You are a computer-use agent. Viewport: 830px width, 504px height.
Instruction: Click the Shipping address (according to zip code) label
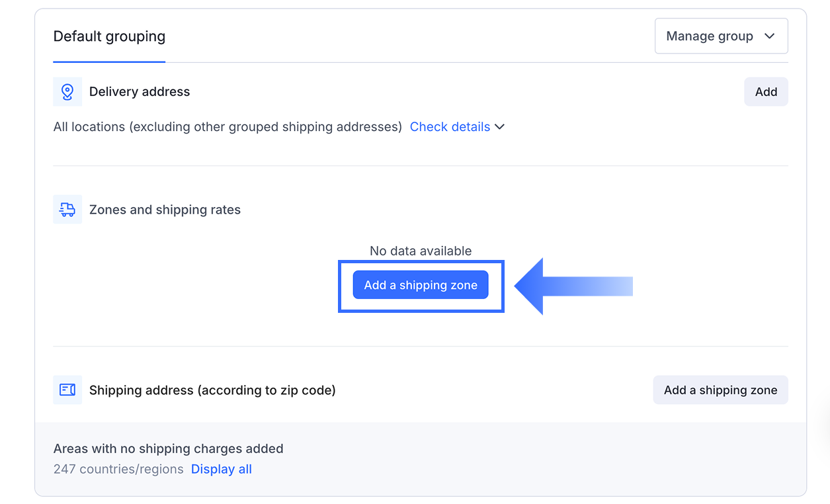[212, 390]
